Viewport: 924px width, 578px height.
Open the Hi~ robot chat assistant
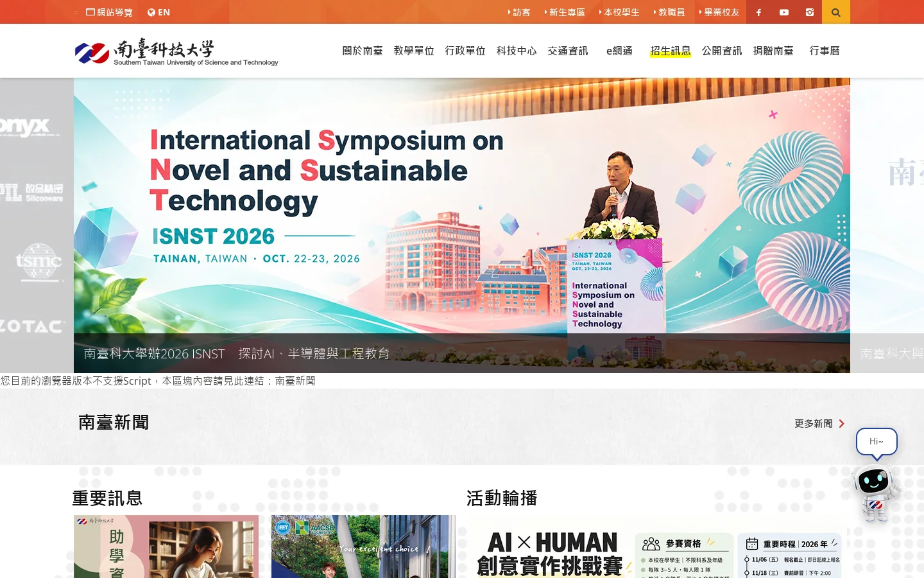876,475
